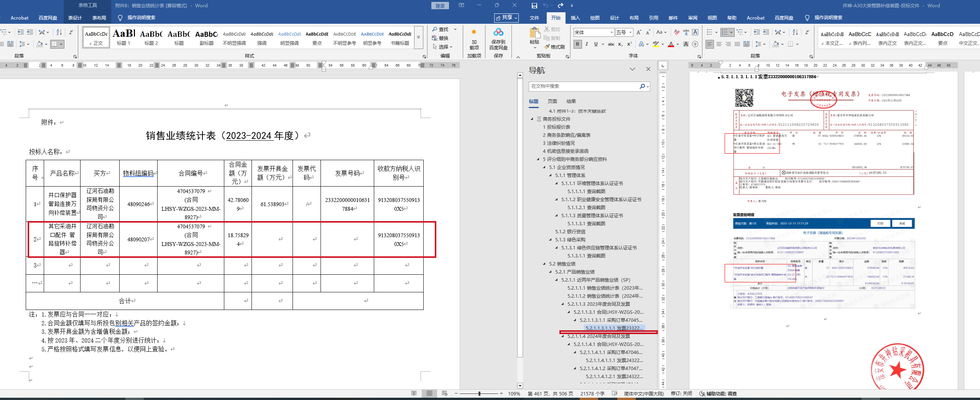980x400 pixels.
Task: Open the 审阅 ribbon tab
Action: 692,18
